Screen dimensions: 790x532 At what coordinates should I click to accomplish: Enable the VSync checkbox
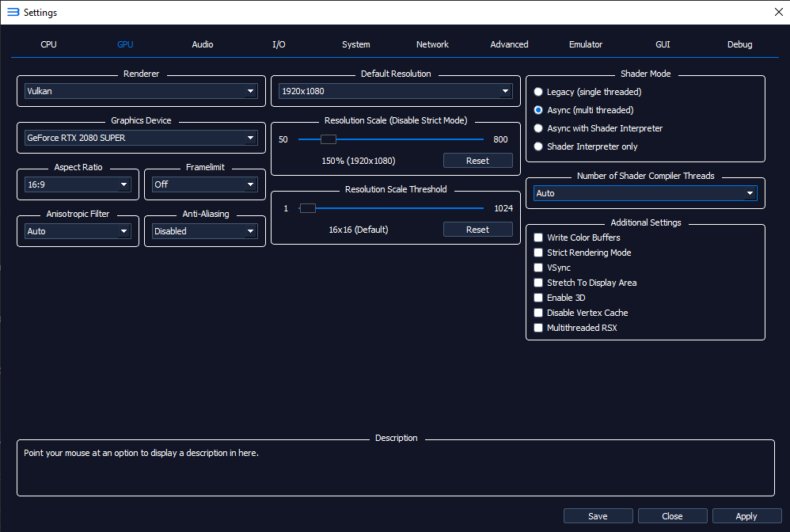[x=553, y=268]
